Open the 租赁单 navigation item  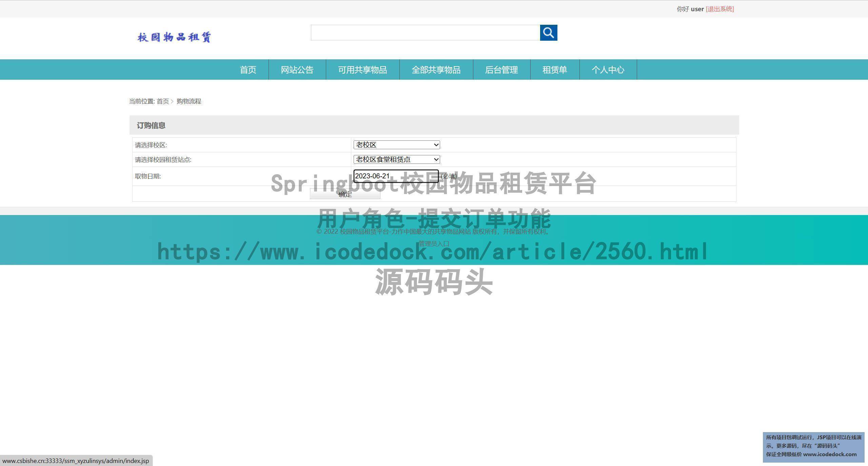click(555, 70)
